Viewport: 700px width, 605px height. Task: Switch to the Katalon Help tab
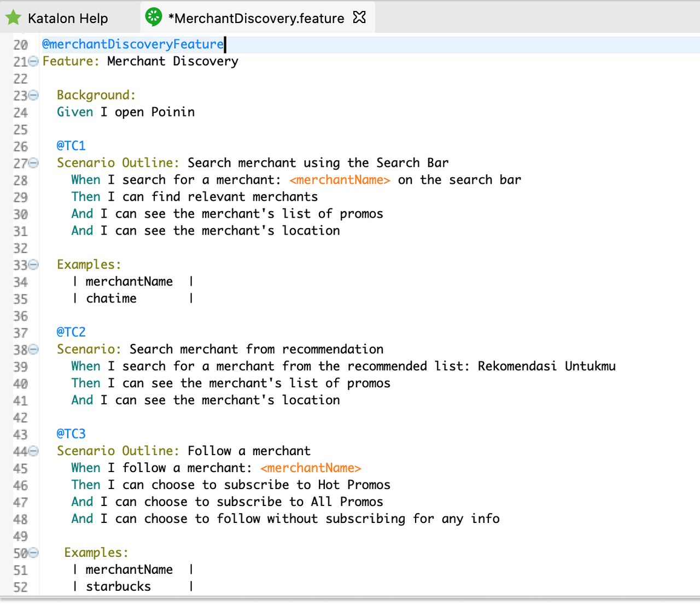click(x=57, y=18)
